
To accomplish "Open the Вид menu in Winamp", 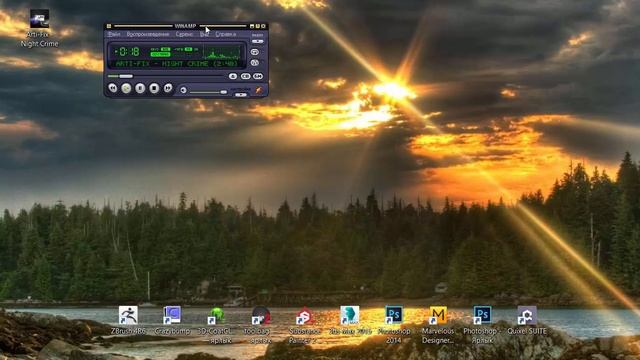I will coord(204,34).
